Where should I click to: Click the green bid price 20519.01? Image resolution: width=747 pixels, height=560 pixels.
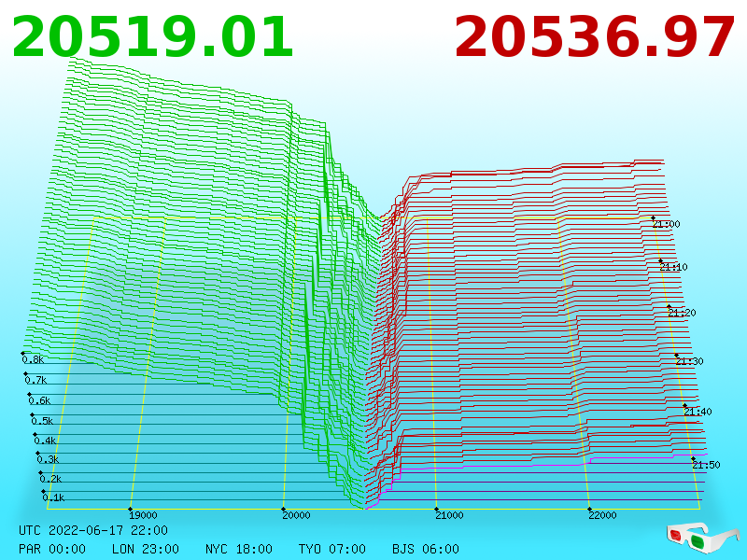click(x=152, y=37)
